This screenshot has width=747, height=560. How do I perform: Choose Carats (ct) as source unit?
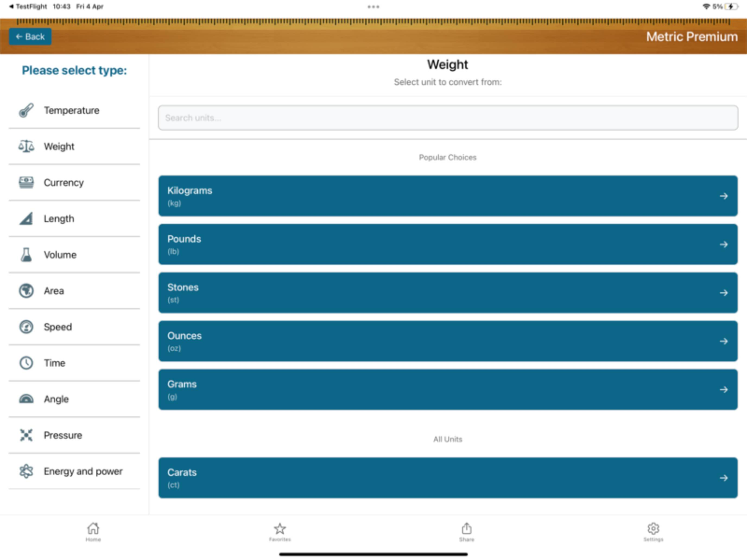(448, 478)
